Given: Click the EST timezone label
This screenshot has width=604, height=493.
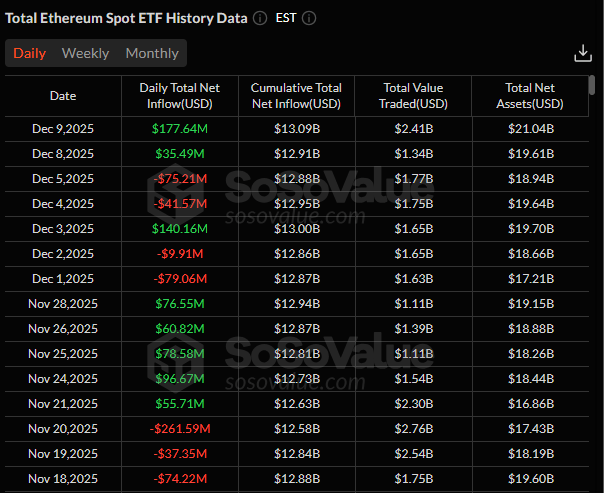Looking at the screenshot, I should coord(286,18).
